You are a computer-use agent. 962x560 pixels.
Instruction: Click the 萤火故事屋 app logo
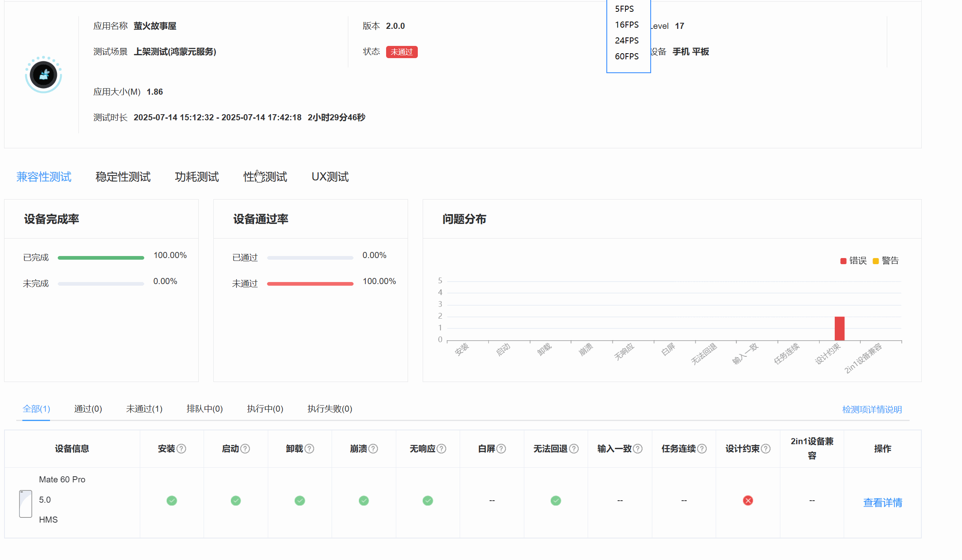(x=43, y=75)
